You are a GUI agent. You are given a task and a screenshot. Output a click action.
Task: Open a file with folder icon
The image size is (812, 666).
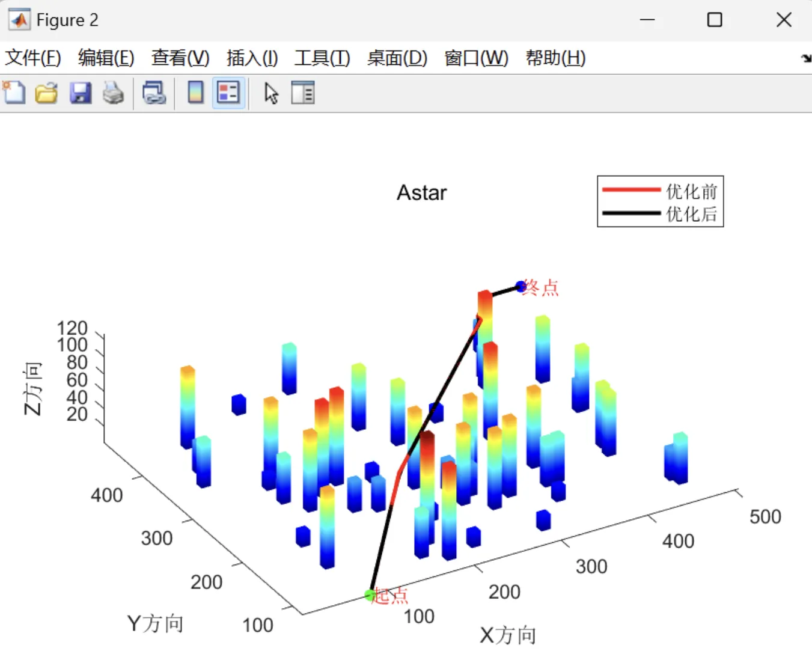46,93
